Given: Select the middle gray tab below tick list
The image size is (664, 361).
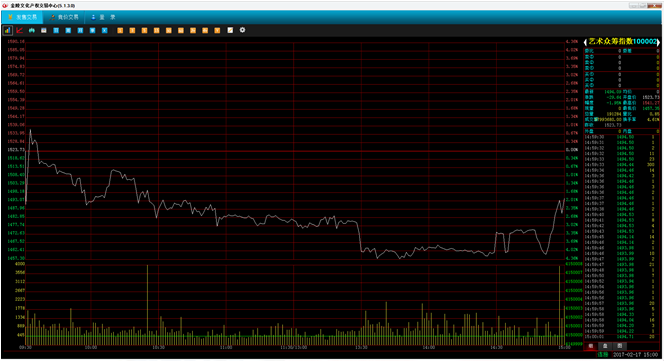Looking at the screenshot, I should point(605,346).
